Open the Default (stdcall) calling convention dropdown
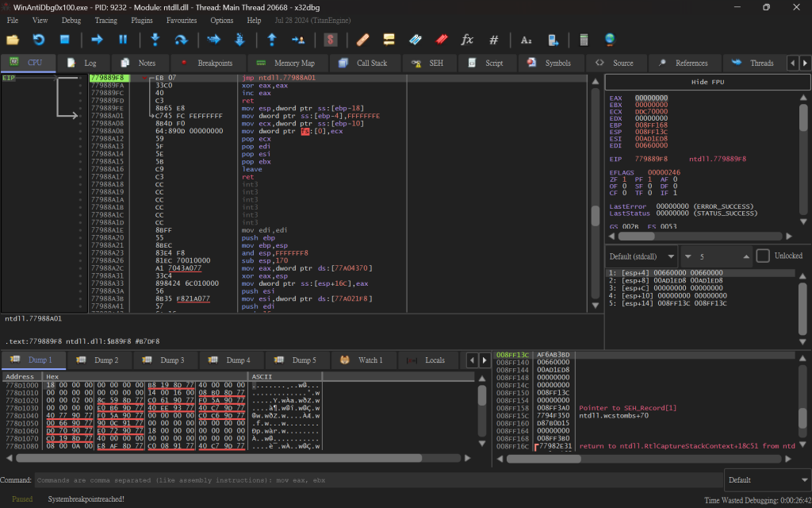 coord(642,256)
